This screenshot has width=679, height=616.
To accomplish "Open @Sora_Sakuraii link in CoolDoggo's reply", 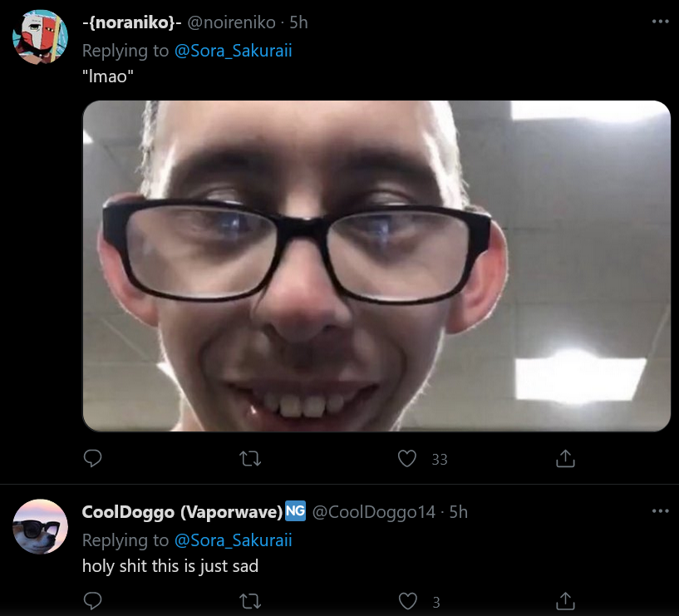I will point(233,540).
